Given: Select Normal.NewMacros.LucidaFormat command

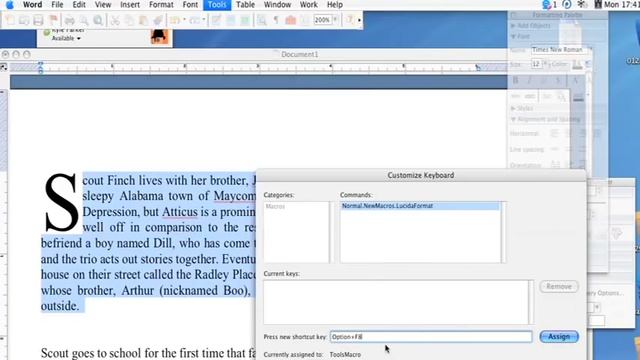Looking at the screenshot, I should point(420,206).
